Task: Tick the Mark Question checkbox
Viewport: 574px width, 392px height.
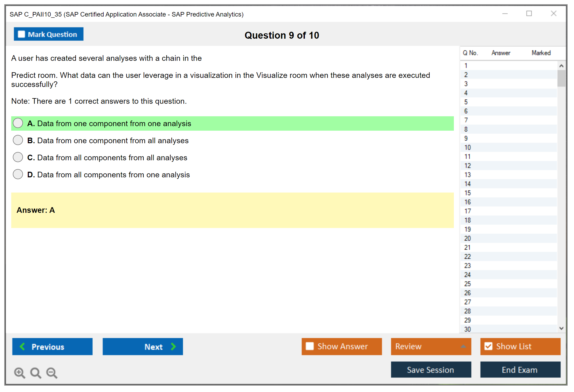Action: point(21,34)
